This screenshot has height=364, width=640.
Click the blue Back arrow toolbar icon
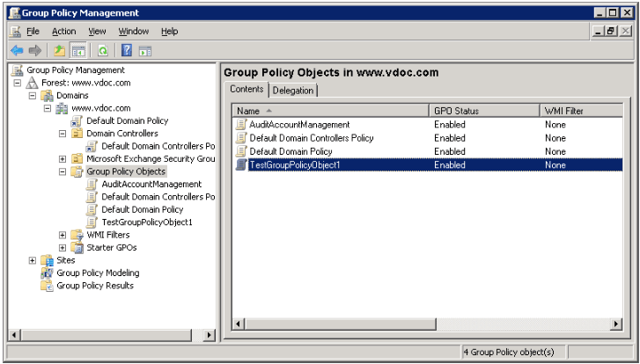point(17,50)
